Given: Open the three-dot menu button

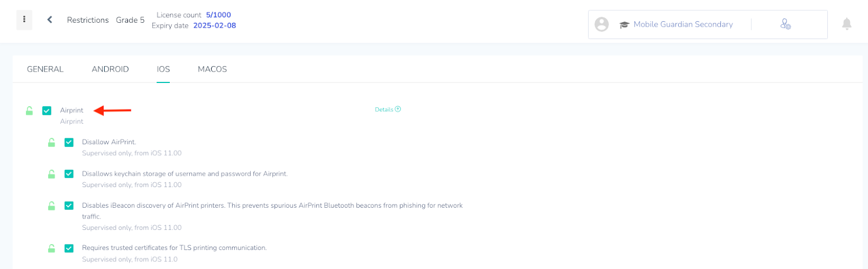Looking at the screenshot, I should pyautogui.click(x=24, y=20).
